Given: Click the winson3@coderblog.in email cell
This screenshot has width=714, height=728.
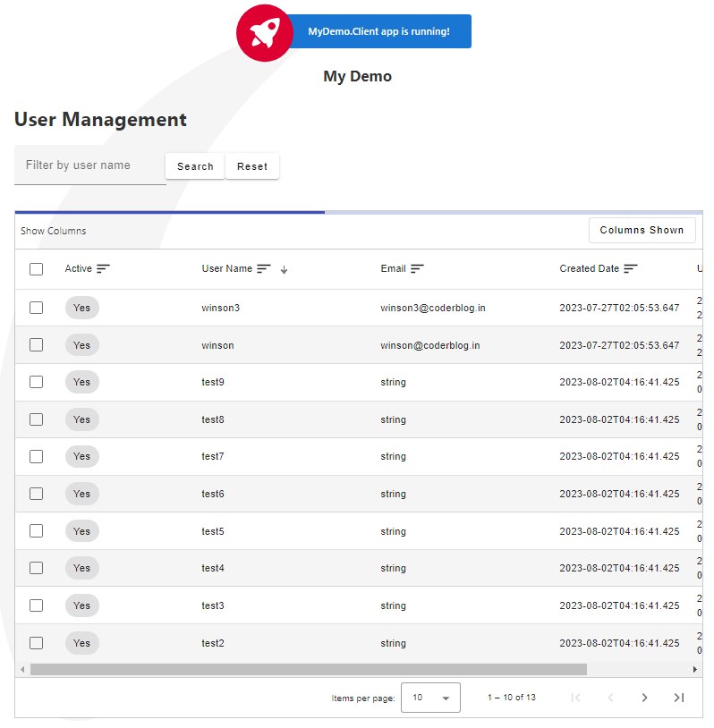Looking at the screenshot, I should 433,308.
